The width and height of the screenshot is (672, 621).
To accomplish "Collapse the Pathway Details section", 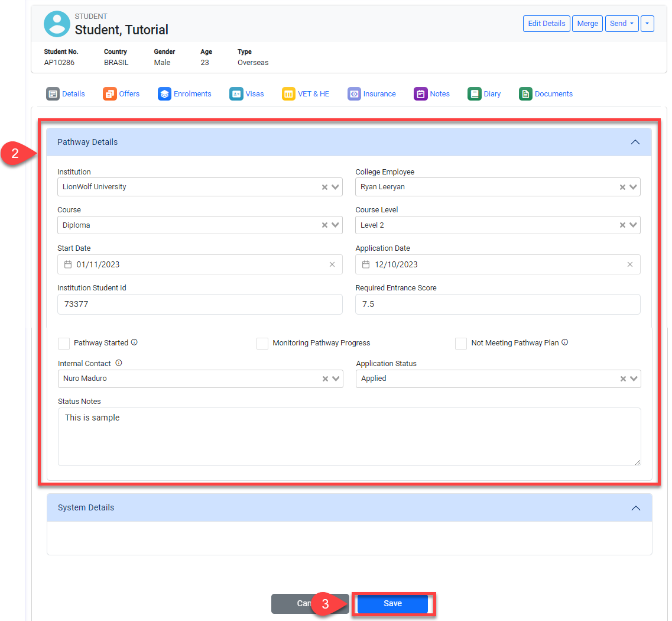I will (635, 142).
